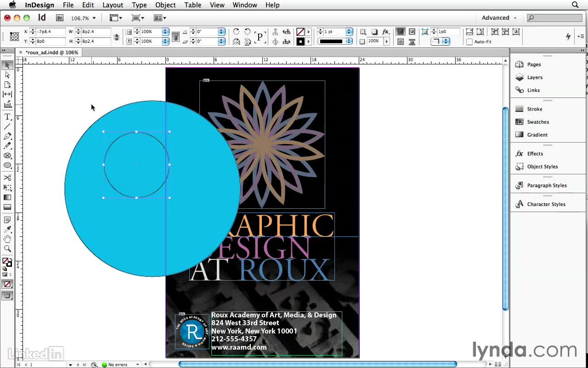This screenshot has width=588, height=368.
Task: Click the fill color swatch in control bar
Action: pyautogui.click(x=300, y=32)
